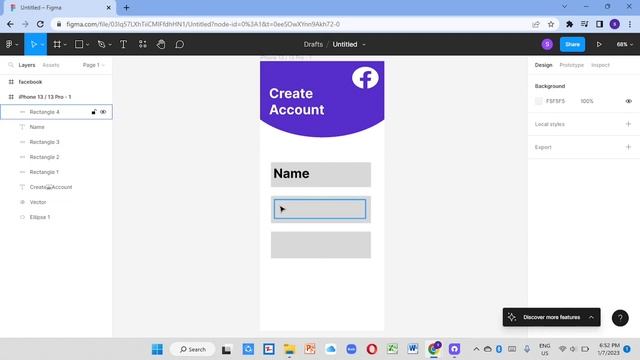The height and width of the screenshot is (360, 640).
Task: Select the Name text layer
Action: tap(56, 127)
